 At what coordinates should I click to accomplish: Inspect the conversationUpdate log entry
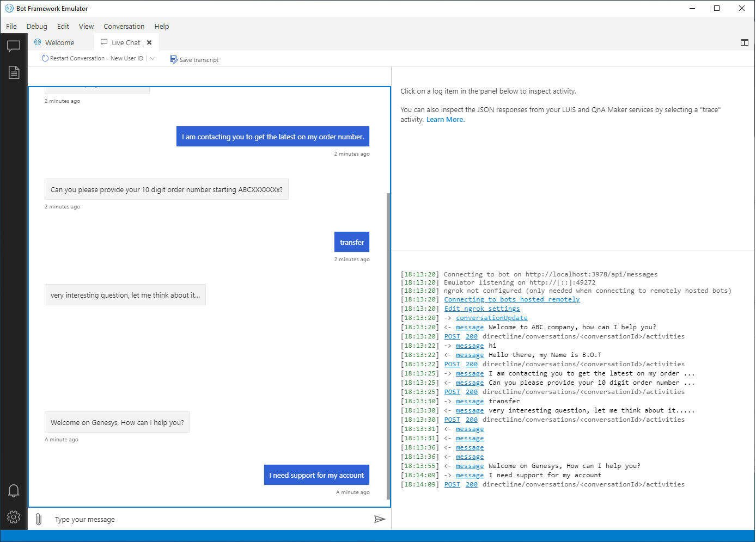(x=492, y=318)
